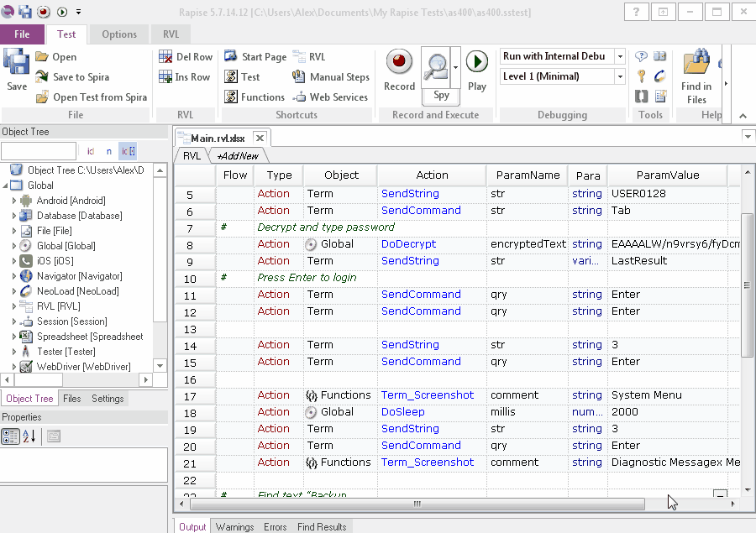The height and width of the screenshot is (533, 756).
Task: Open Manual Steps shortcut
Action: coord(330,77)
